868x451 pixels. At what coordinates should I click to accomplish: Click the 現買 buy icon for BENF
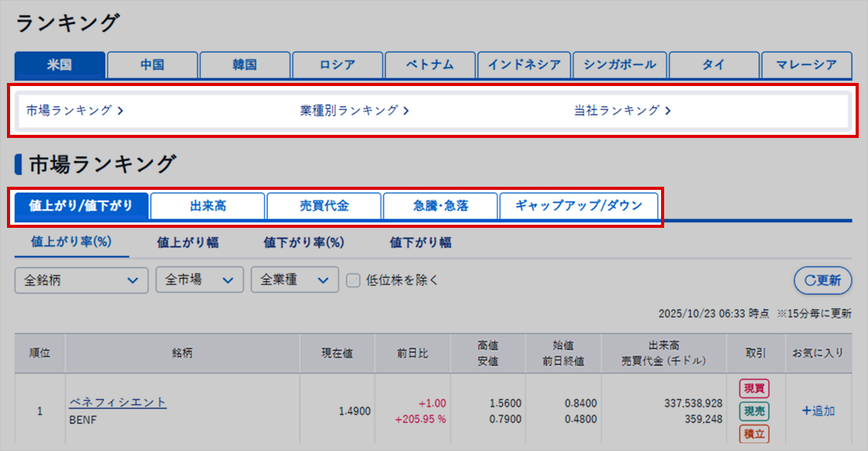(754, 389)
